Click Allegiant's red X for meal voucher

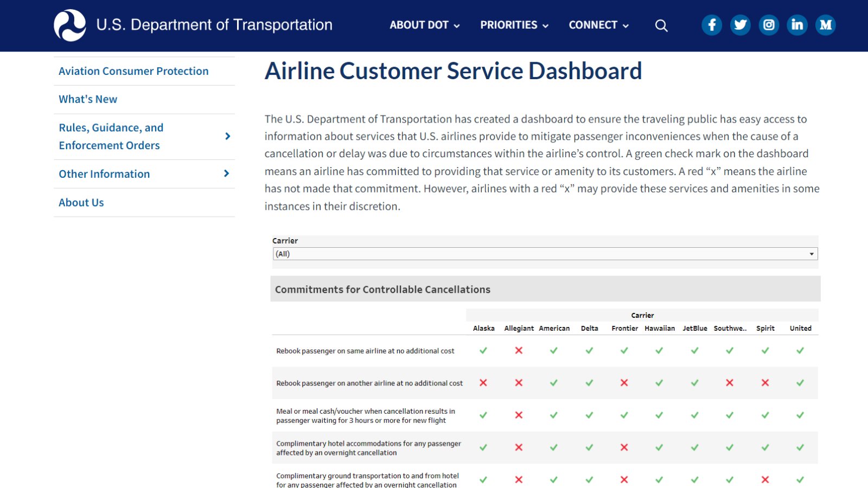click(x=519, y=415)
